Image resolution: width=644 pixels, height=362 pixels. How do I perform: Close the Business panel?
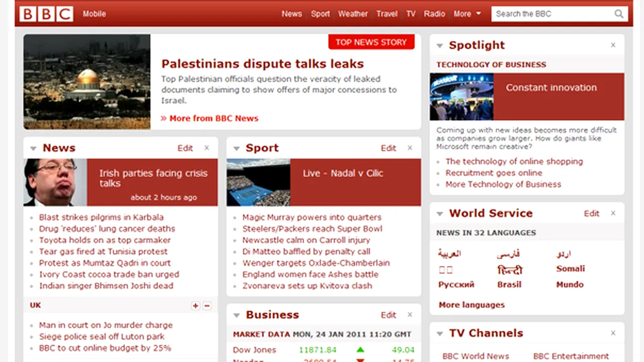[x=410, y=315]
